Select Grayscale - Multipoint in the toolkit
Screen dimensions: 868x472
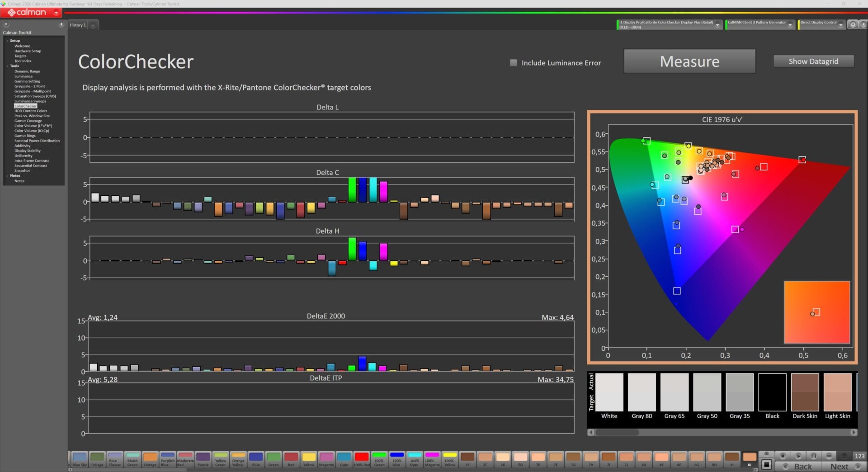[x=33, y=91]
